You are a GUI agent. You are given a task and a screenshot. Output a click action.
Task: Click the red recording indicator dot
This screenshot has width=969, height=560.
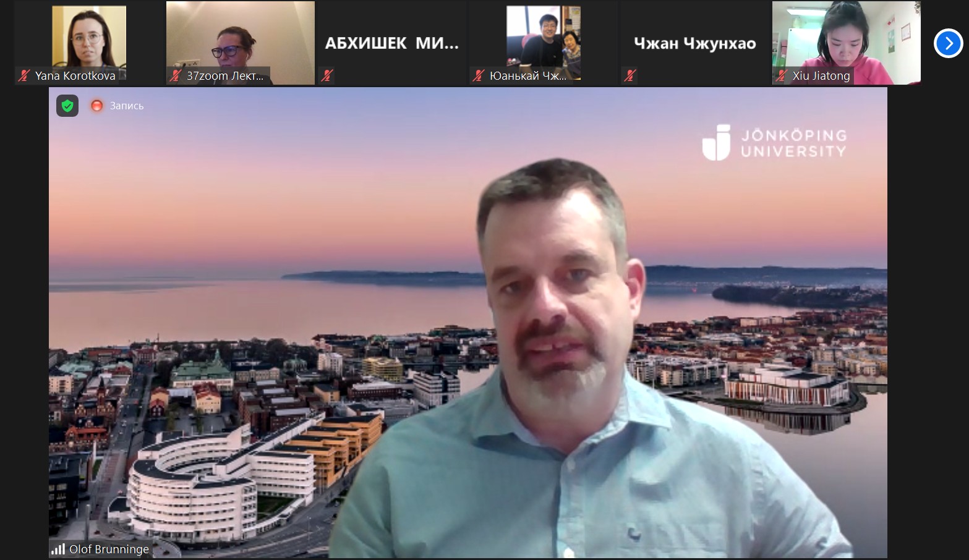click(97, 106)
